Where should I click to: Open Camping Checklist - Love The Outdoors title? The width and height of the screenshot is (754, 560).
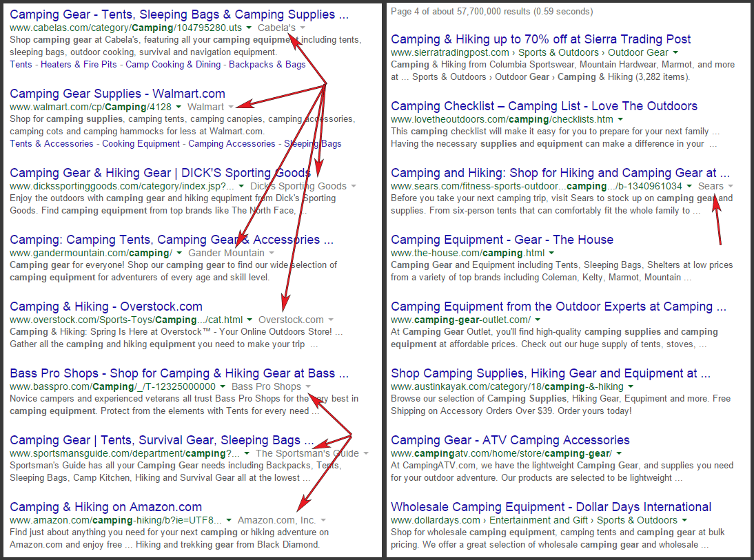[x=544, y=106]
